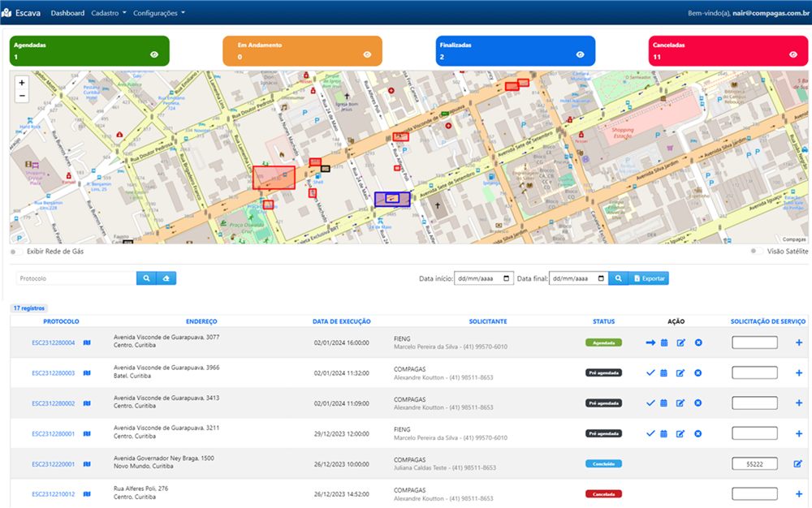Screen dimensions: 812x508
Task: Open protocol link ESC2312220001
Action: point(54,464)
